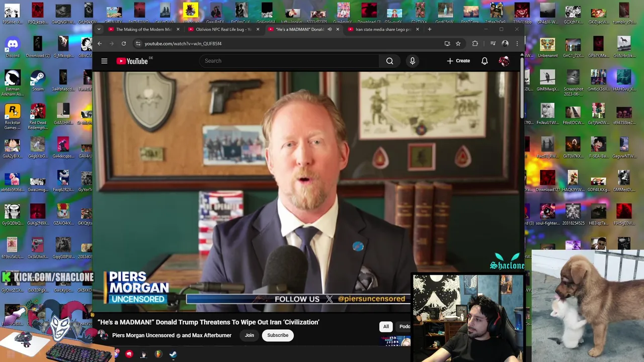The image size is (644, 362).
Task: View site information icon in address bar
Action: (138, 44)
